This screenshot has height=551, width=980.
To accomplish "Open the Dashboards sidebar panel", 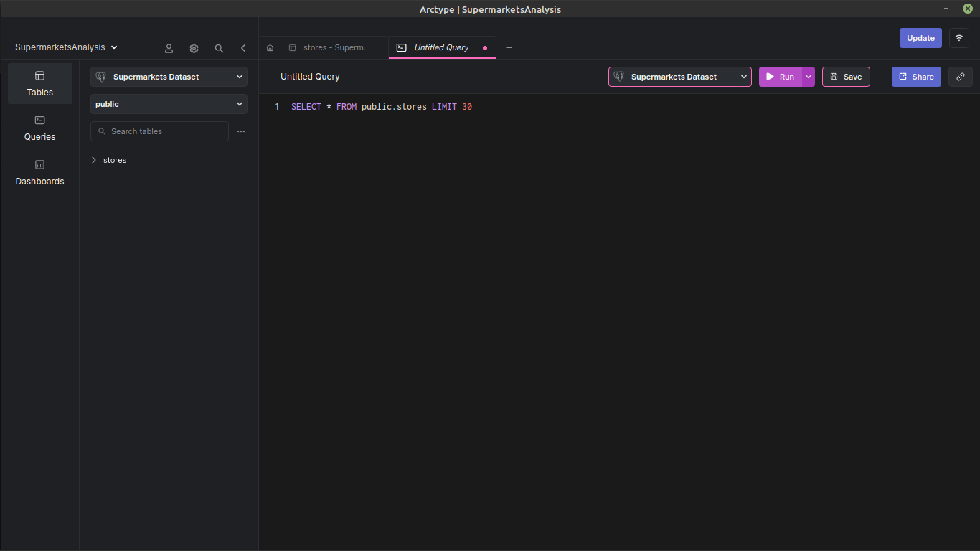I will point(39,172).
